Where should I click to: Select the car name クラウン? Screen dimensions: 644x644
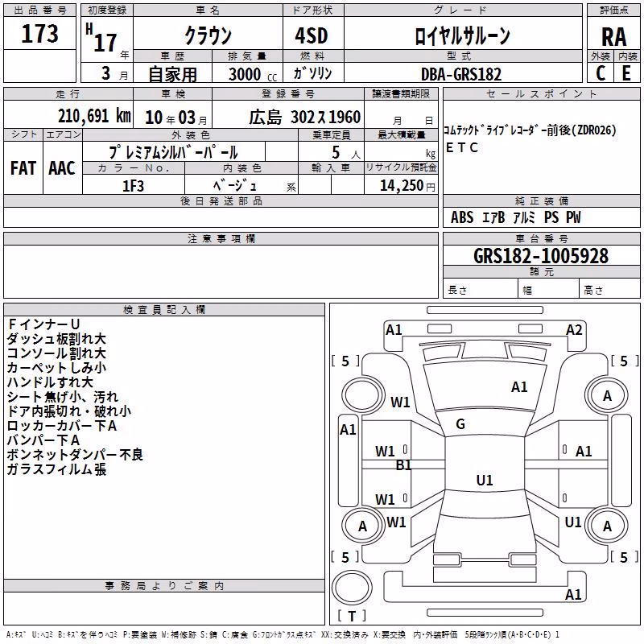(x=208, y=35)
